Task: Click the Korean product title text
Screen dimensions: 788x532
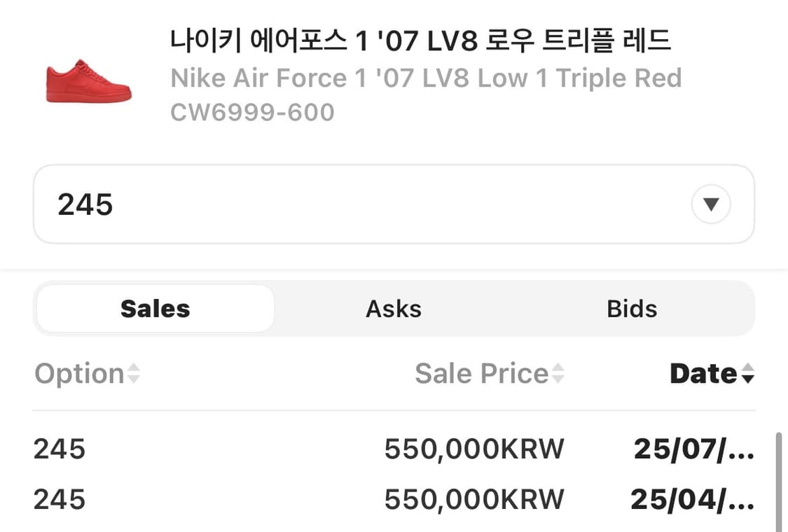Action: click(x=420, y=41)
